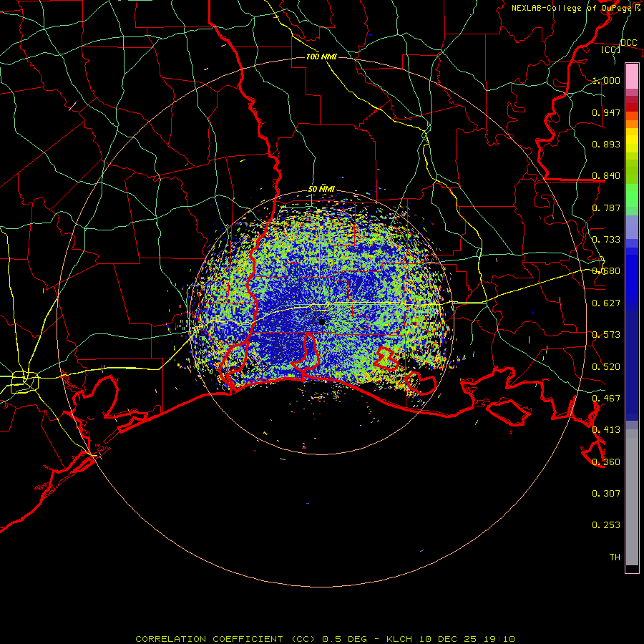
Task: Select the 0.627 value on the color scale
Action: 606,303
